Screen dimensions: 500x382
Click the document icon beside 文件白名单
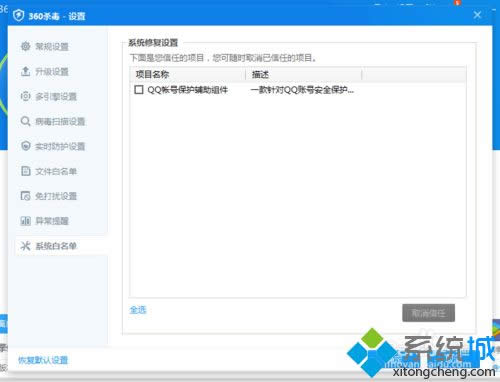tap(26, 171)
